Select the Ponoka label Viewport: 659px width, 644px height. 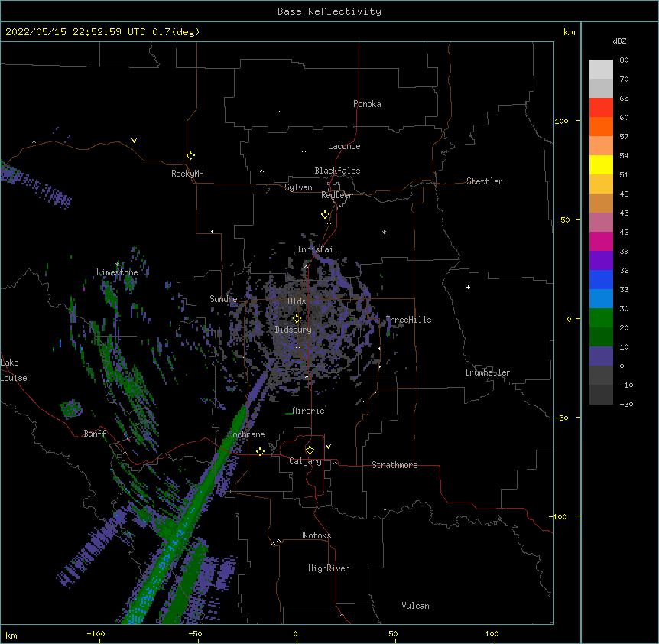tap(367, 104)
